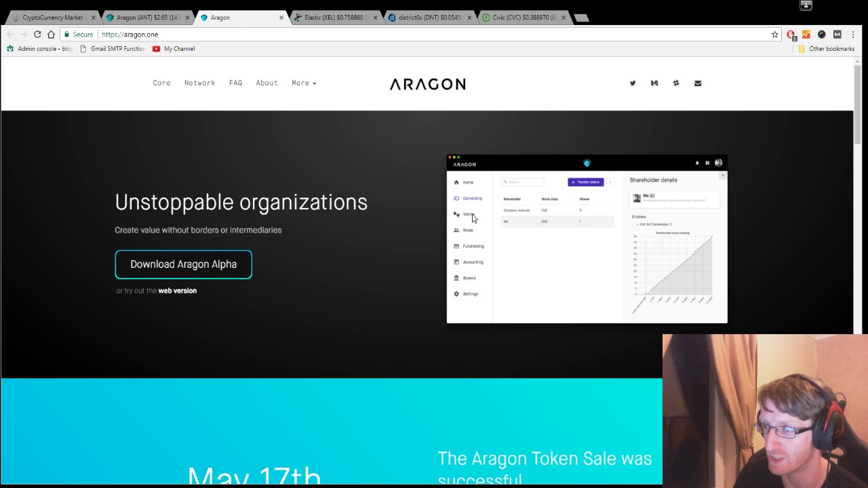Go back using the browser back arrow
868x488 pixels.
(10, 35)
